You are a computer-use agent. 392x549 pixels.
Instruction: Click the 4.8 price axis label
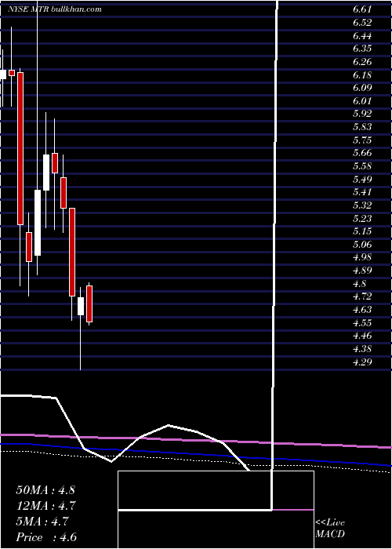(x=359, y=284)
